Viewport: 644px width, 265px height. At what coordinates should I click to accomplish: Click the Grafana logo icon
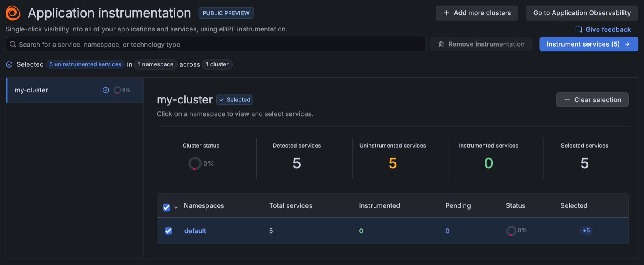(13, 13)
